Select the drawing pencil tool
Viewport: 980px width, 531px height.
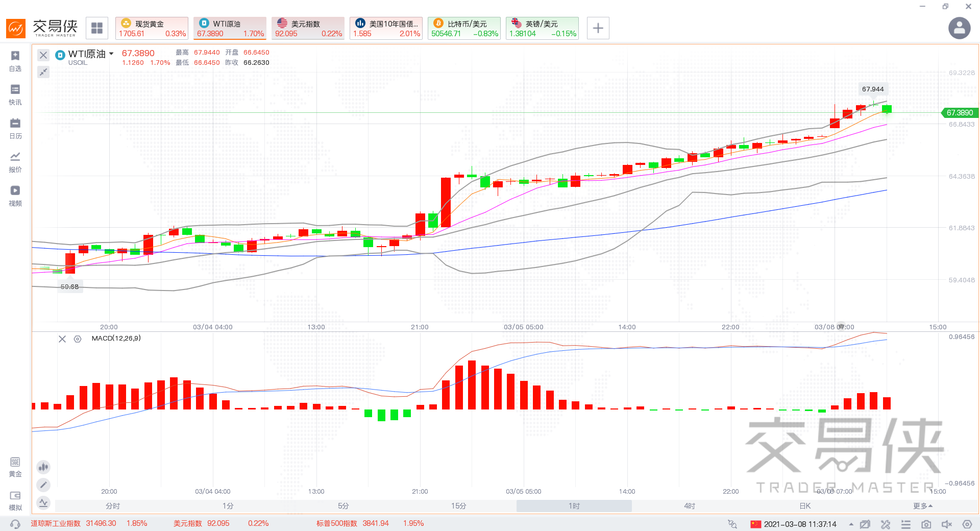click(43, 485)
